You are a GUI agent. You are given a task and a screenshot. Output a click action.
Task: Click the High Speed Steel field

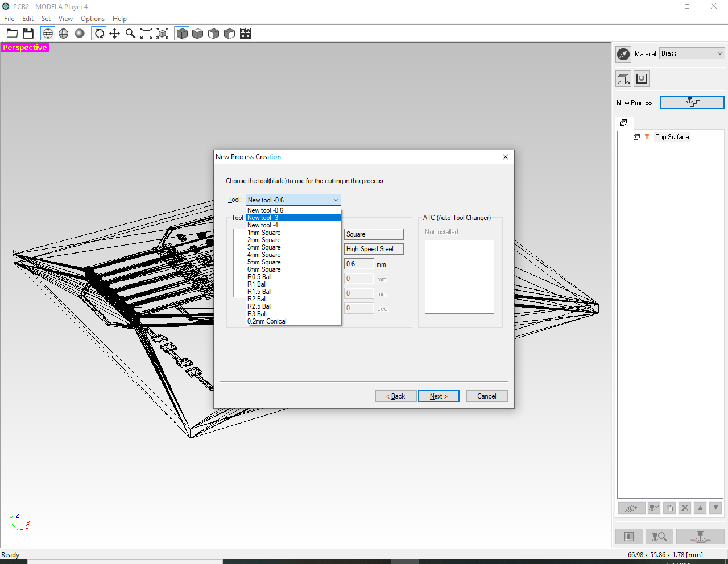coord(374,249)
